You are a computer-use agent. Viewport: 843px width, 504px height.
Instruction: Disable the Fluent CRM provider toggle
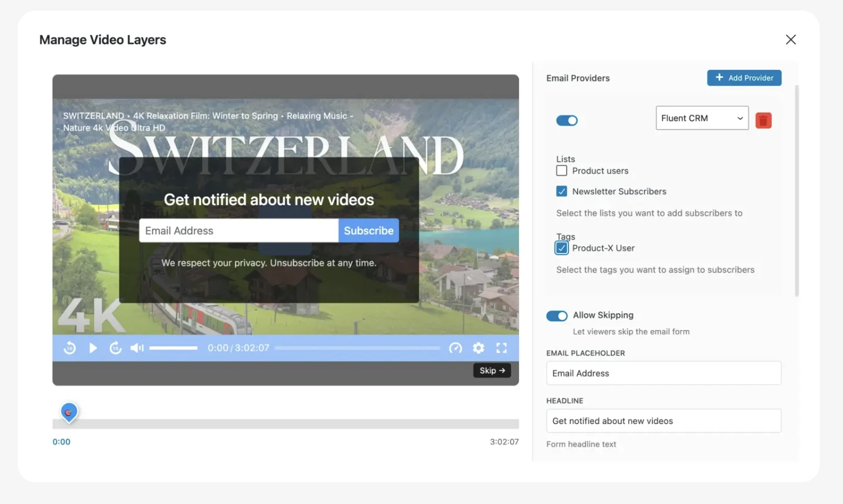pos(567,120)
